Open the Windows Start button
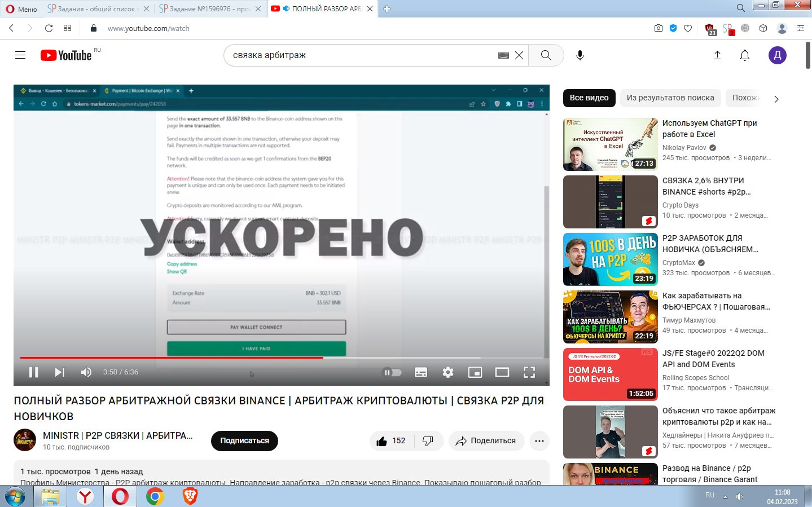The height and width of the screenshot is (507, 812). tap(15, 497)
